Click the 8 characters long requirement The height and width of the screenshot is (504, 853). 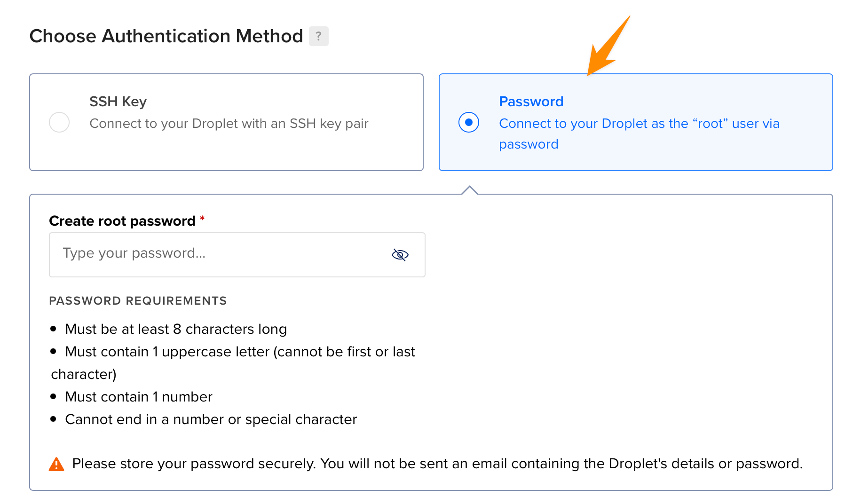[x=176, y=329]
